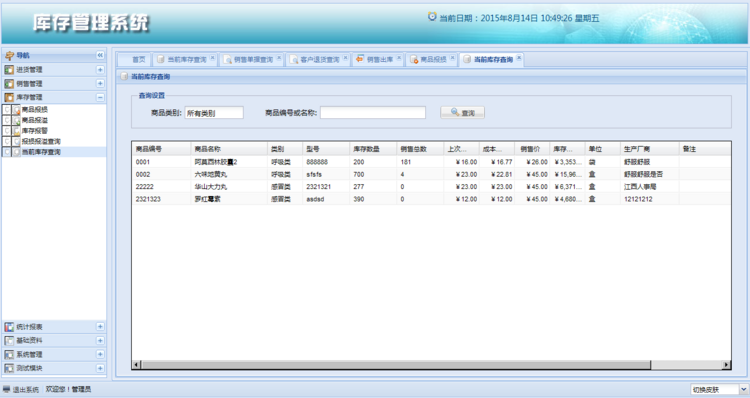Focus the 商品编号或名称 input field
Viewport: 750px width, 398px height.
(x=373, y=113)
